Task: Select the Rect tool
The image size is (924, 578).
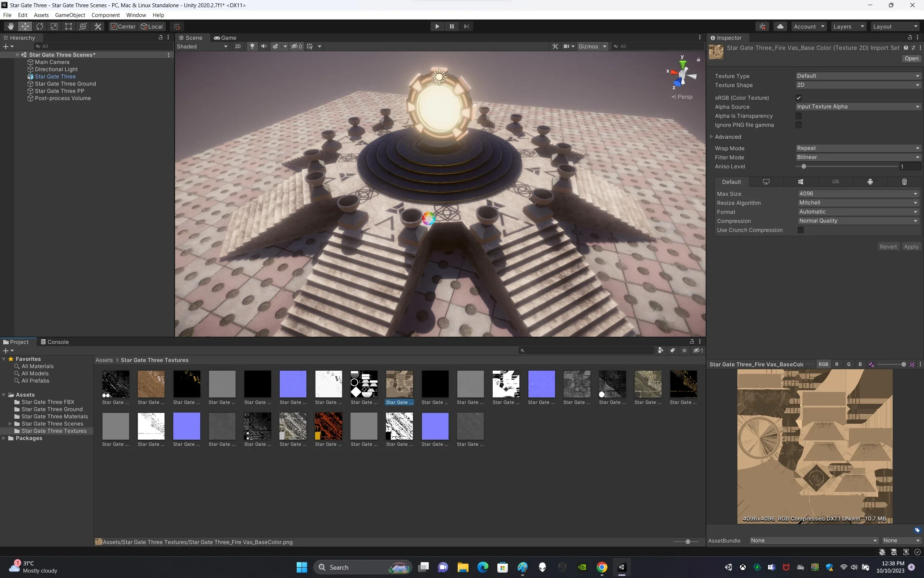Action: (x=68, y=26)
